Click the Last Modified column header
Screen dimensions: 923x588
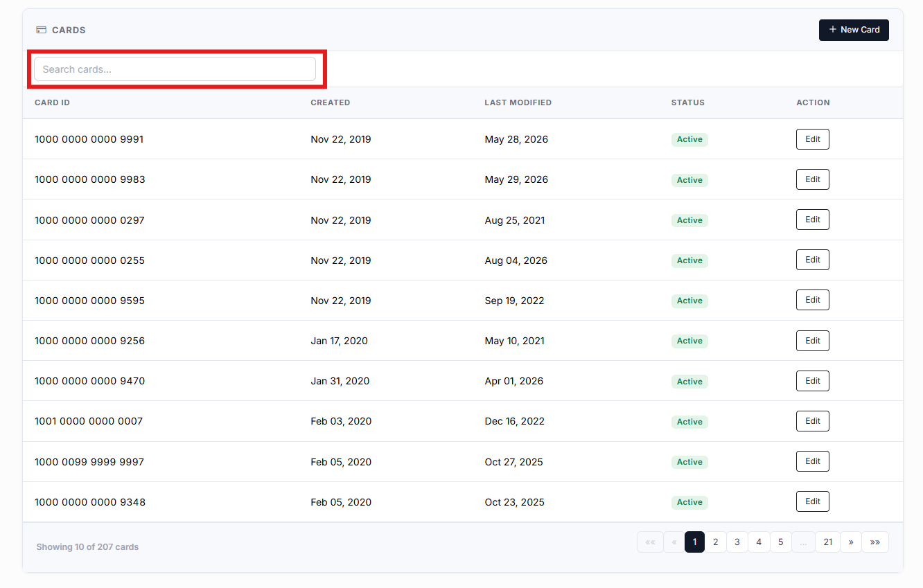click(x=518, y=103)
